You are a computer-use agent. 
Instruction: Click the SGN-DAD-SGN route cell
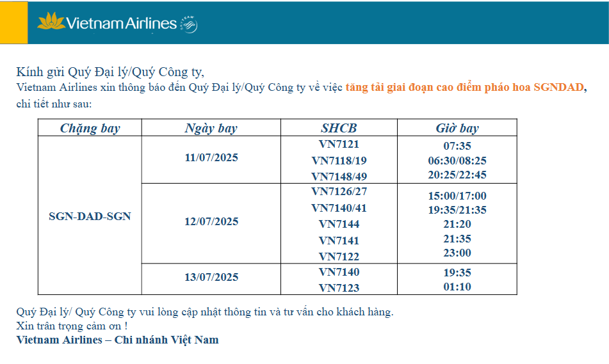90,216
